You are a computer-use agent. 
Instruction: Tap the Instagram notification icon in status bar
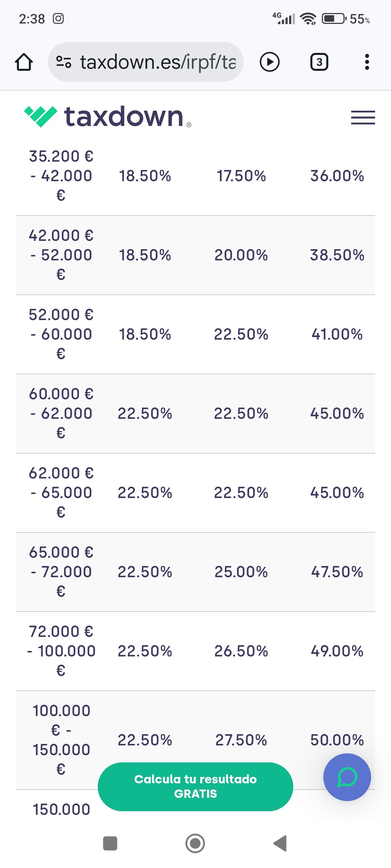[x=58, y=18]
